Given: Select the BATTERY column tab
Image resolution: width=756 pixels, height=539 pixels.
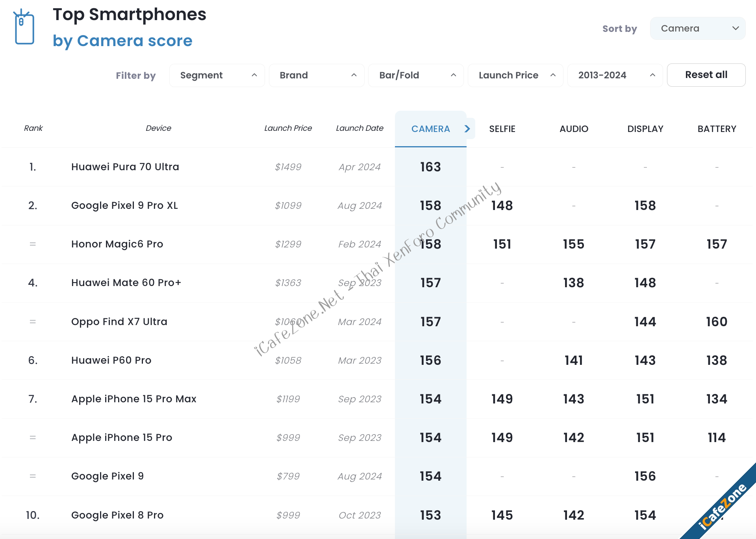Looking at the screenshot, I should click(x=717, y=129).
